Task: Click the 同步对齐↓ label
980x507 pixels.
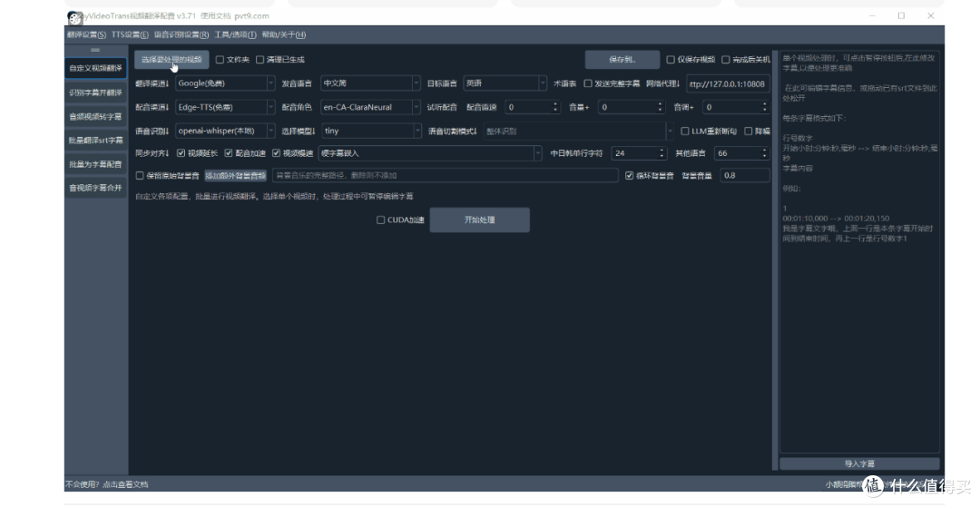Action: click(152, 153)
